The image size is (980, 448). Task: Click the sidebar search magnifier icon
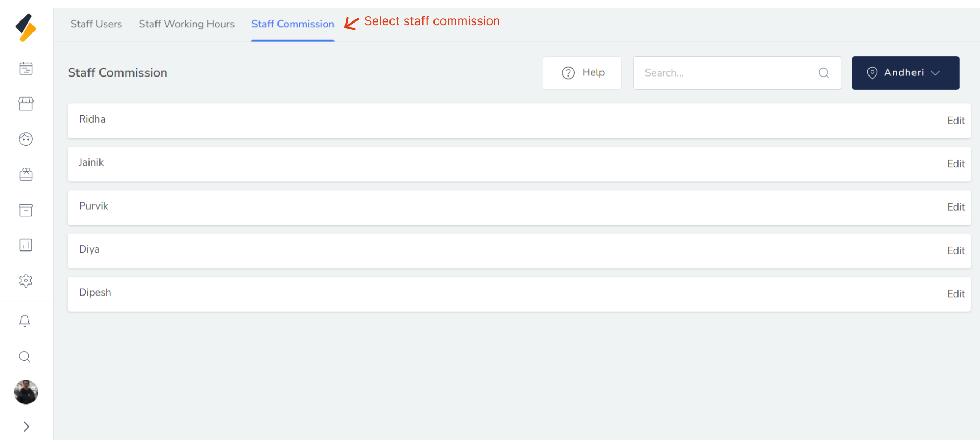pyautogui.click(x=25, y=356)
